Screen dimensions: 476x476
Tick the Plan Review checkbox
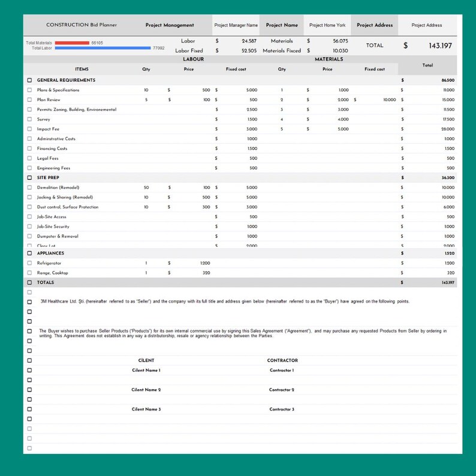coord(29,100)
